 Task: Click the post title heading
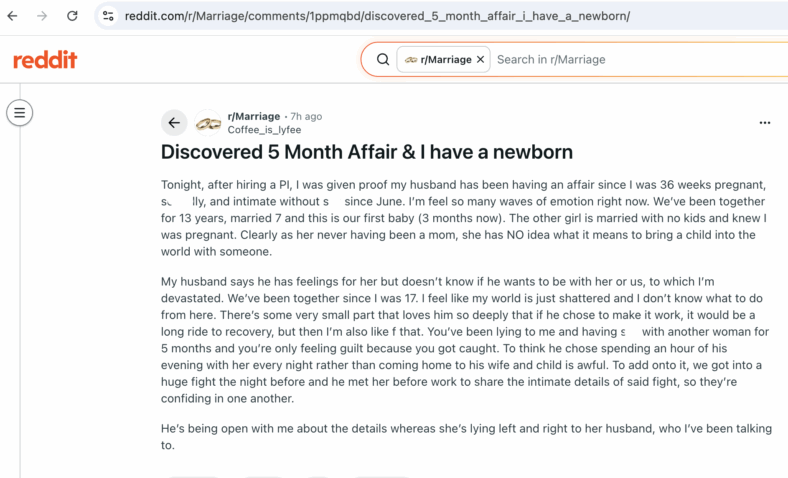(x=367, y=152)
